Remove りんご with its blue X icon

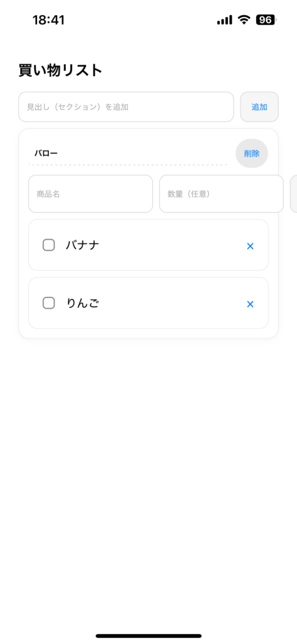[251, 304]
